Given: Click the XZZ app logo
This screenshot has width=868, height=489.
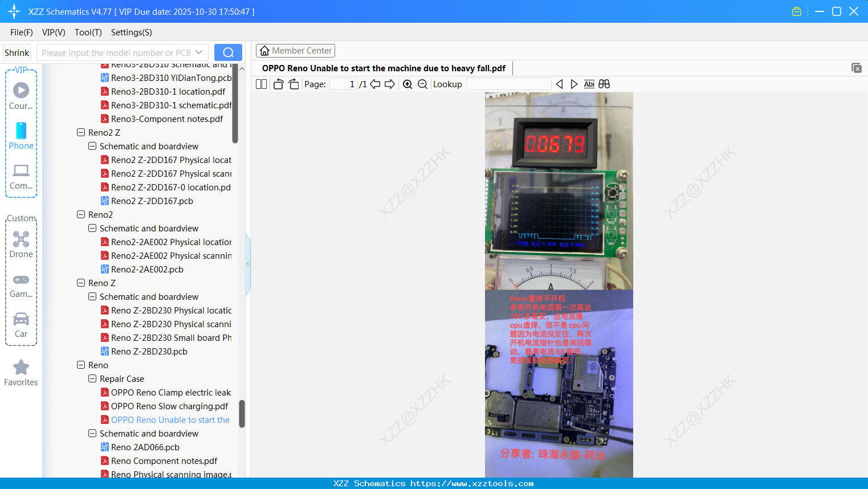Looking at the screenshot, I should coord(14,11).
